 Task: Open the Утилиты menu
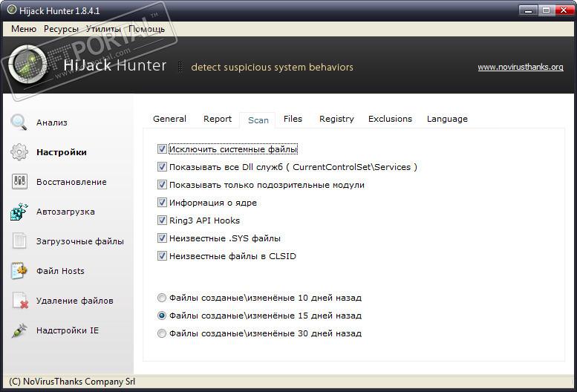(x=103, y=29)
